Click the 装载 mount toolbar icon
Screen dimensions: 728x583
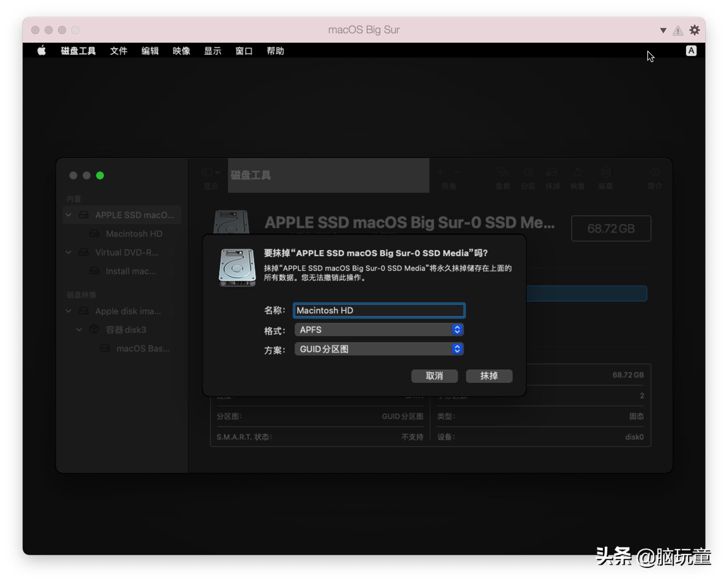point(605,173)
